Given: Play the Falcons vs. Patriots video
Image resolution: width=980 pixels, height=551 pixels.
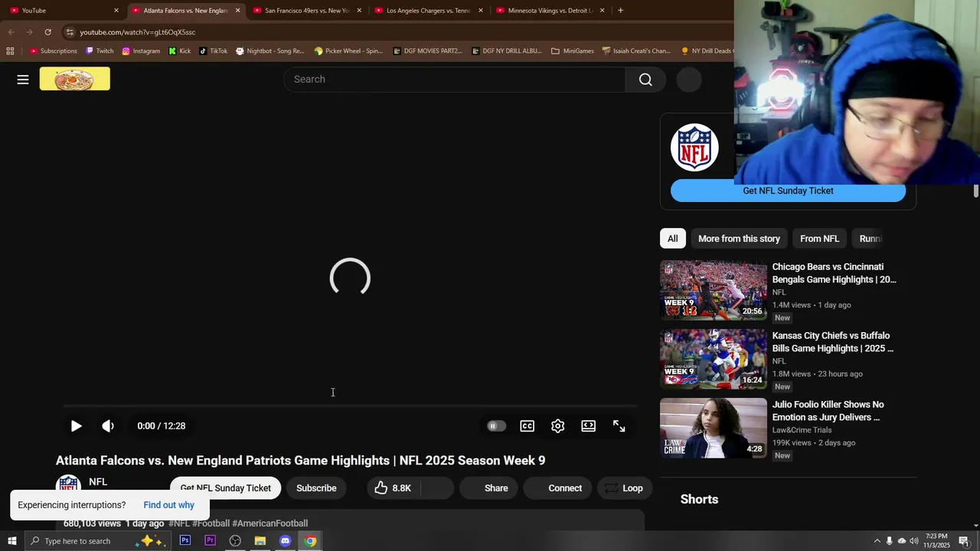Looking at the screenshot, I should 76,426.
